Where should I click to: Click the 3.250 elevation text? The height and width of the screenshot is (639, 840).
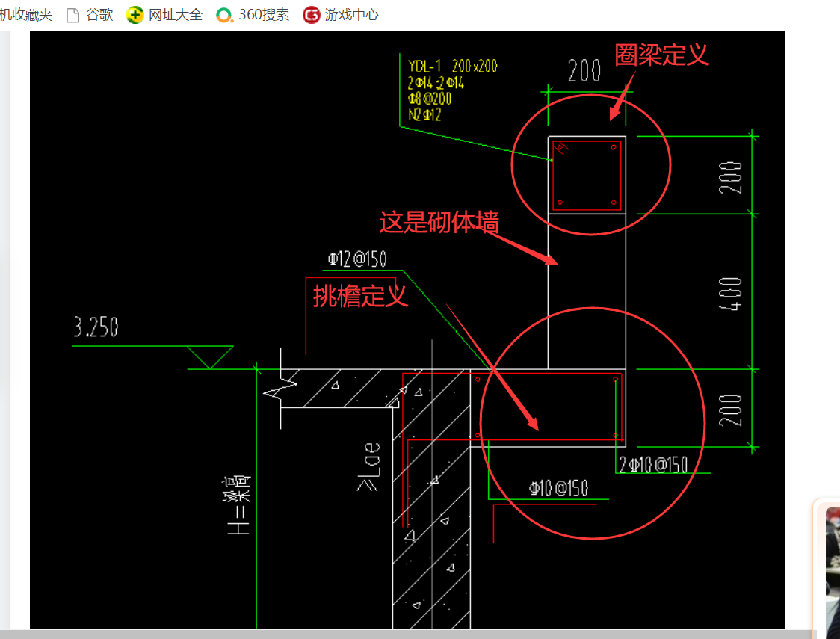coord(96,326)
